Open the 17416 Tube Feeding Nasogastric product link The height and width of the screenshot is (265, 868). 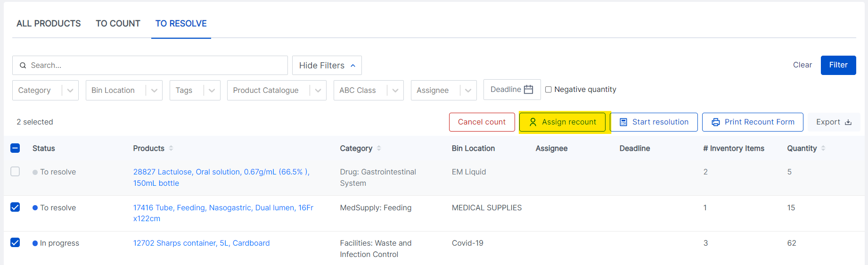pyautogui.click(x=223, y=213)
